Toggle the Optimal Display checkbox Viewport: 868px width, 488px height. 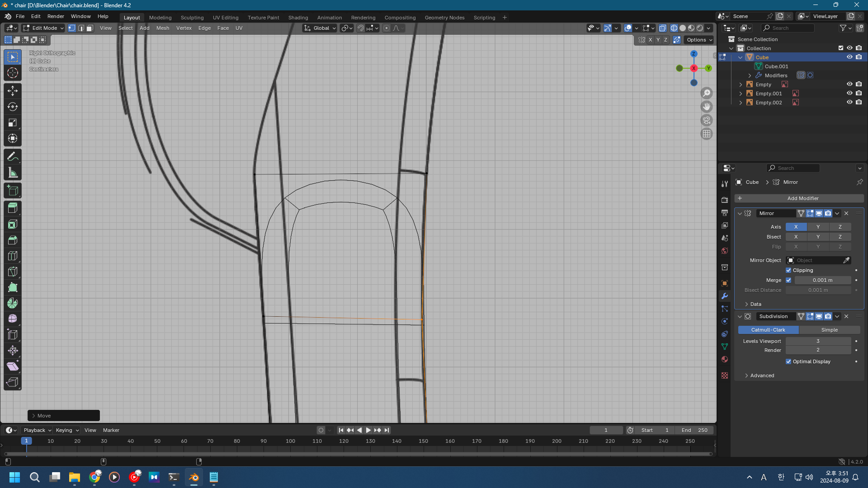tap(788, 361)
